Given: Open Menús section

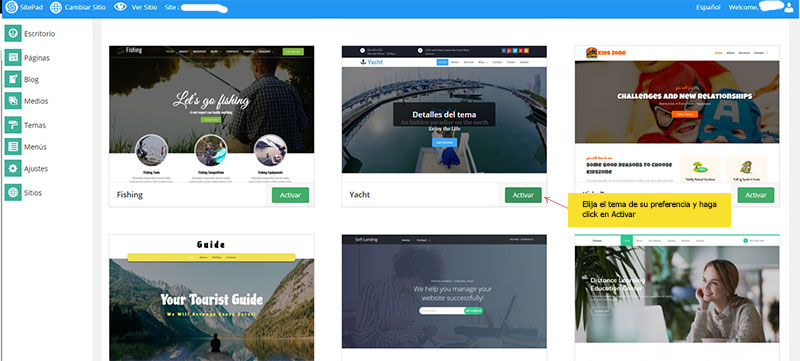Looking at the screenshot, I should click(x=35, y=147).
